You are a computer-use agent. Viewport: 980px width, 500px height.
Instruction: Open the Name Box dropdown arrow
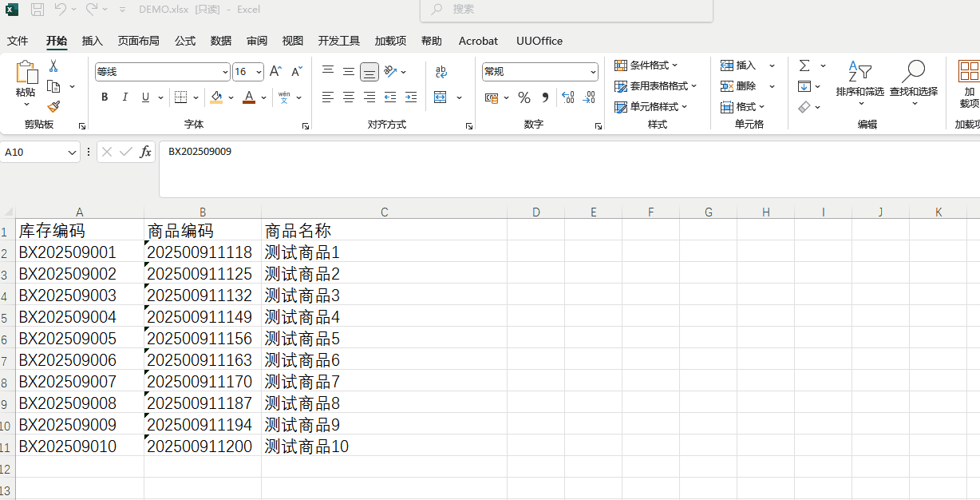(72, 152)
